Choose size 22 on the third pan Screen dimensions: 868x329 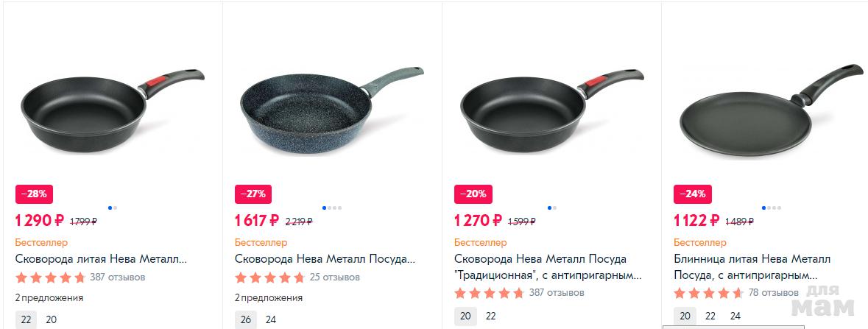490,316
